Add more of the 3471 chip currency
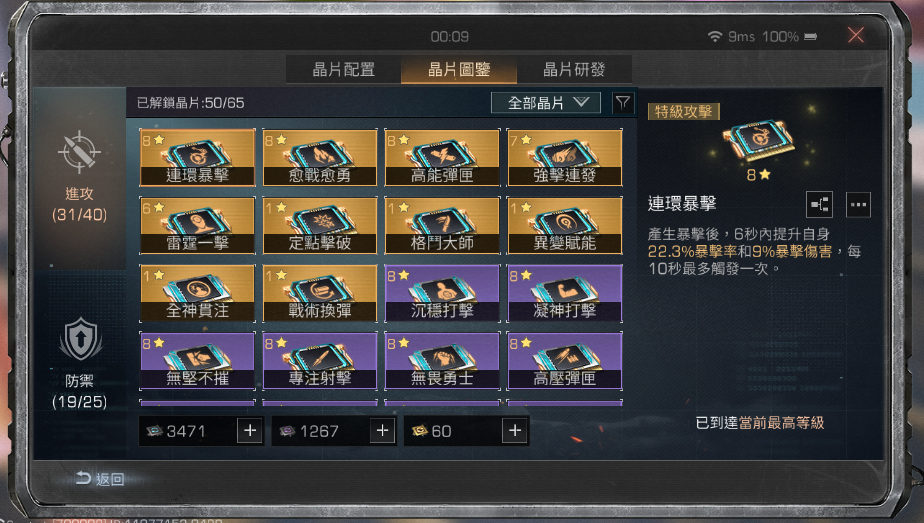 pos(250,431)
